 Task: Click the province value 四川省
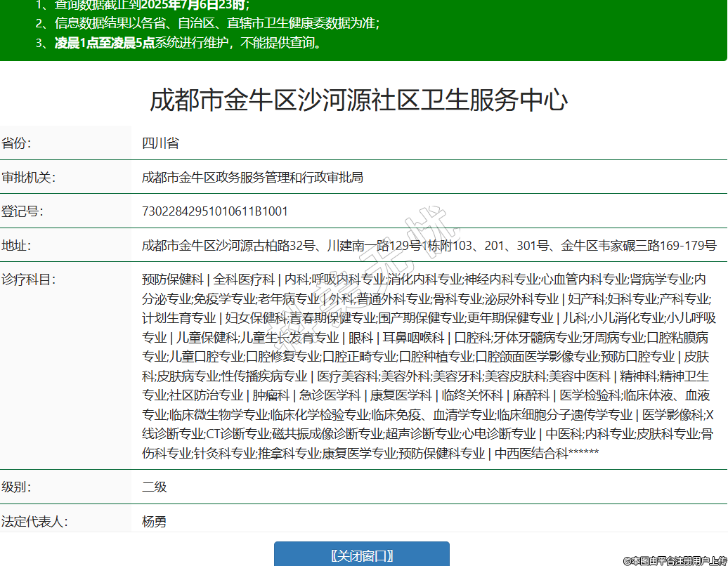[x=160, y=143]
